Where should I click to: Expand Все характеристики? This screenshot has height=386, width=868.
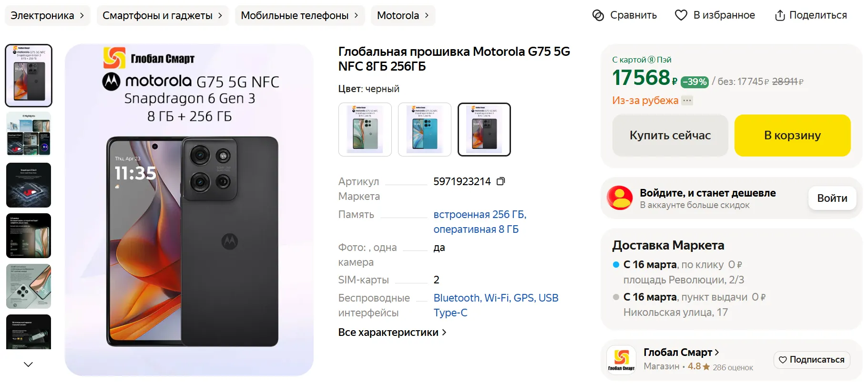point(392,333)
